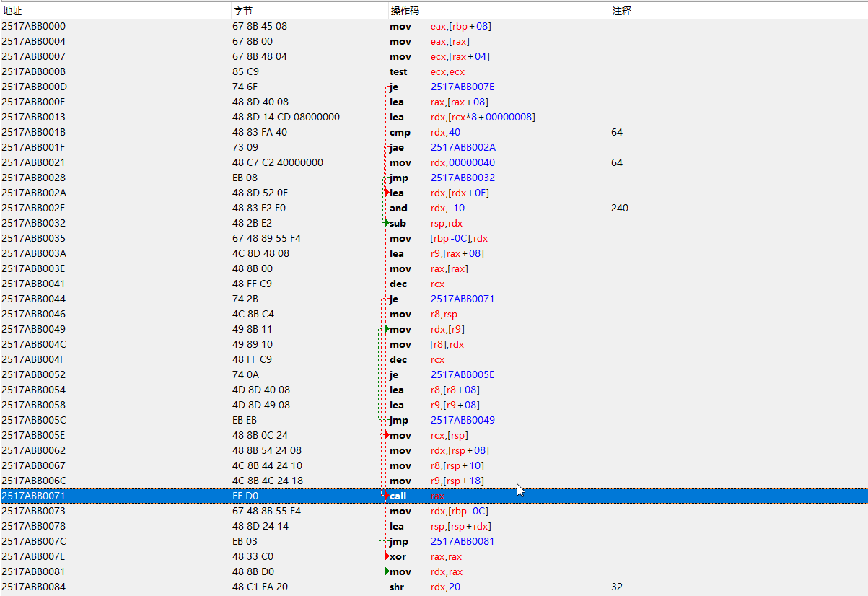Click bytes 67 8B 45 08

coord(260,26)
